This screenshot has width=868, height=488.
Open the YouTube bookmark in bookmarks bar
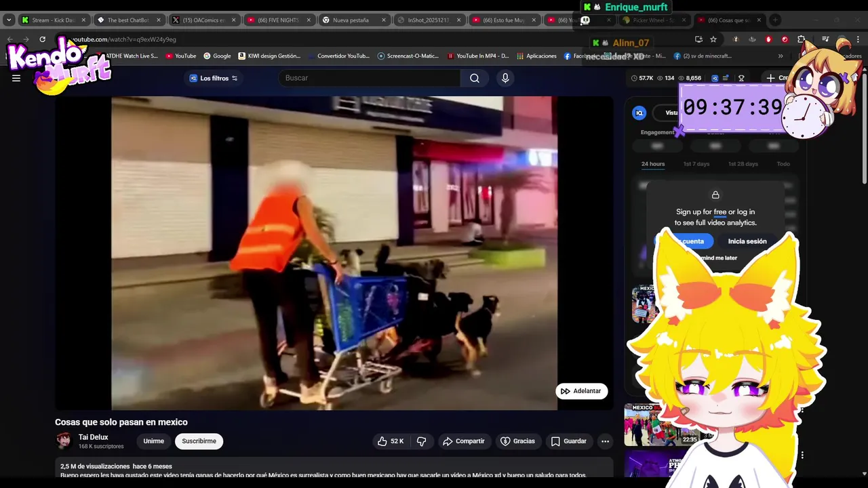181,56
